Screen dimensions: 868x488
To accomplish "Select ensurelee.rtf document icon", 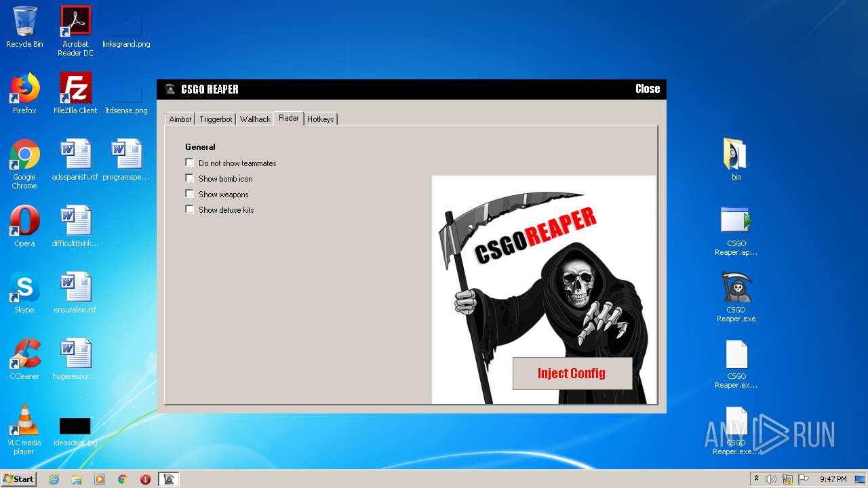I will tap(75, 293).
